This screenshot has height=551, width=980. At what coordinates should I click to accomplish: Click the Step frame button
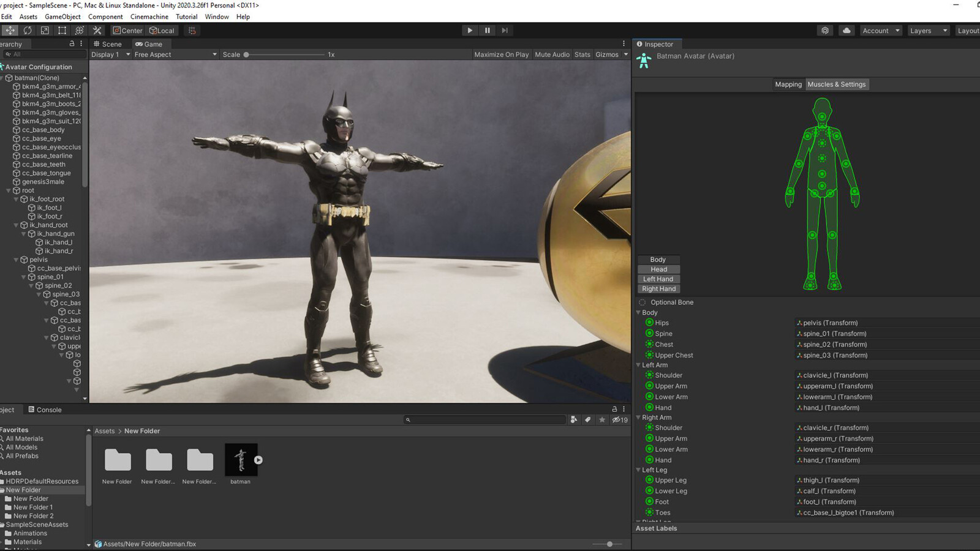click(505, 31)
